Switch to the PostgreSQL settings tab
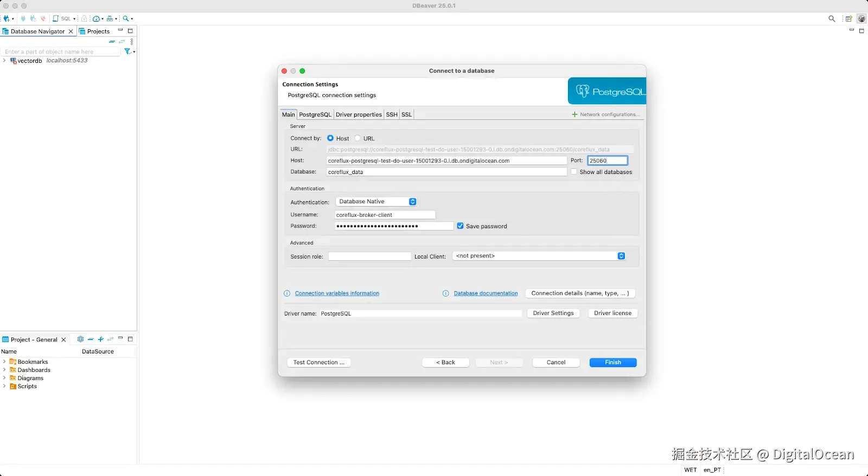868x476 pixels. [x=315, y=114]
